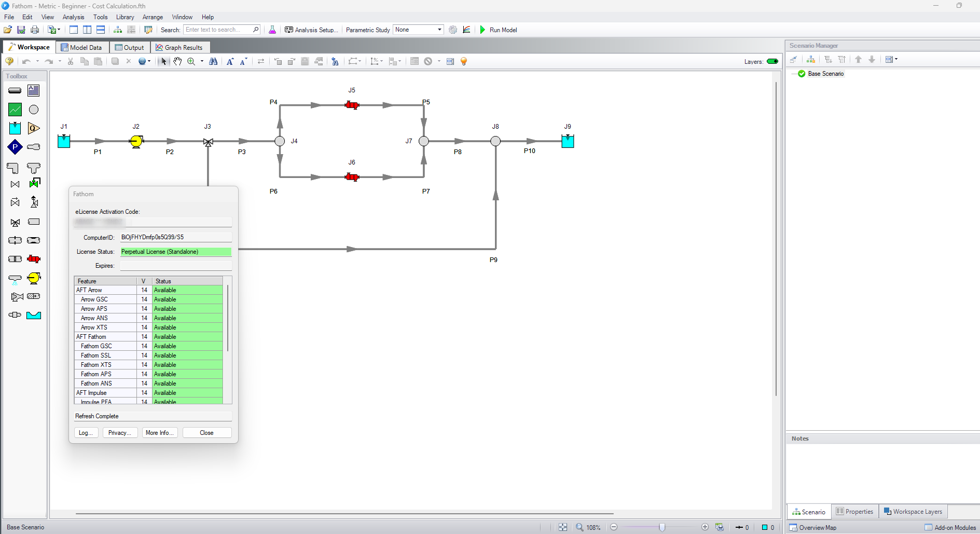Pick the heat exchanger junction tool
Image resolution: width=980 pixels, height=534 pixels.
(34, 259)
